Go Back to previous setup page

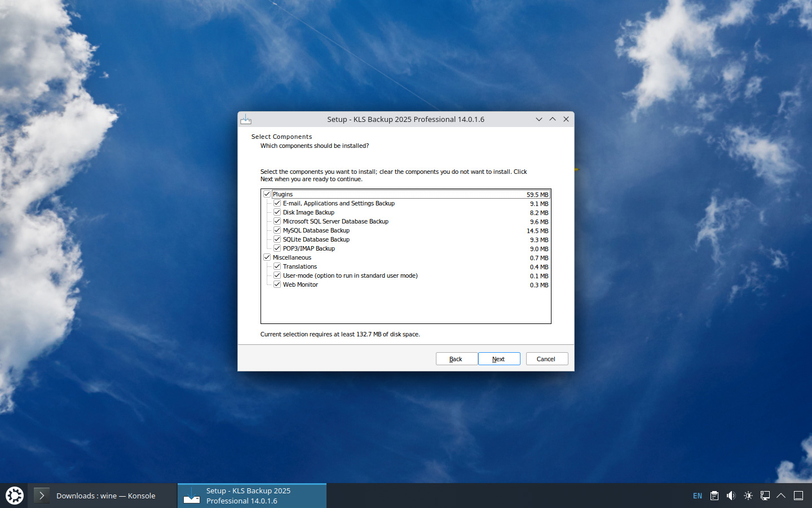[457, 359]
